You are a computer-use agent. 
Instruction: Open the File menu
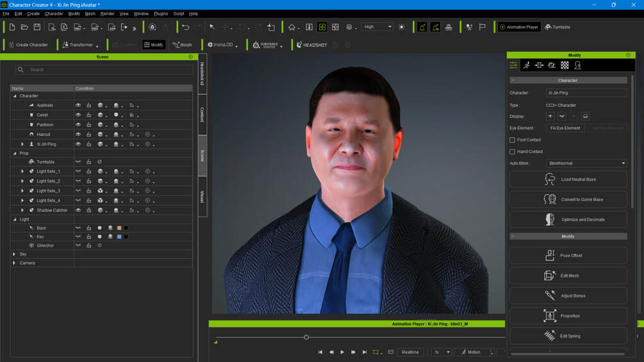point(6,13)
